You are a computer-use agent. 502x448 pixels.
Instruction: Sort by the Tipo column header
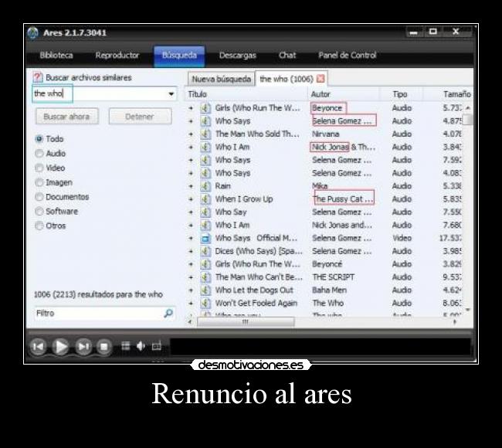coord(401,94)
